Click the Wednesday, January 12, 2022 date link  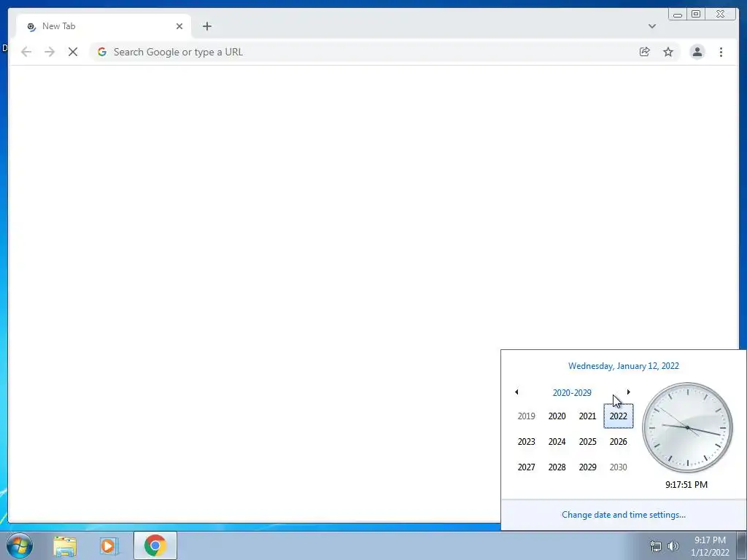click(x=624, y=366)
